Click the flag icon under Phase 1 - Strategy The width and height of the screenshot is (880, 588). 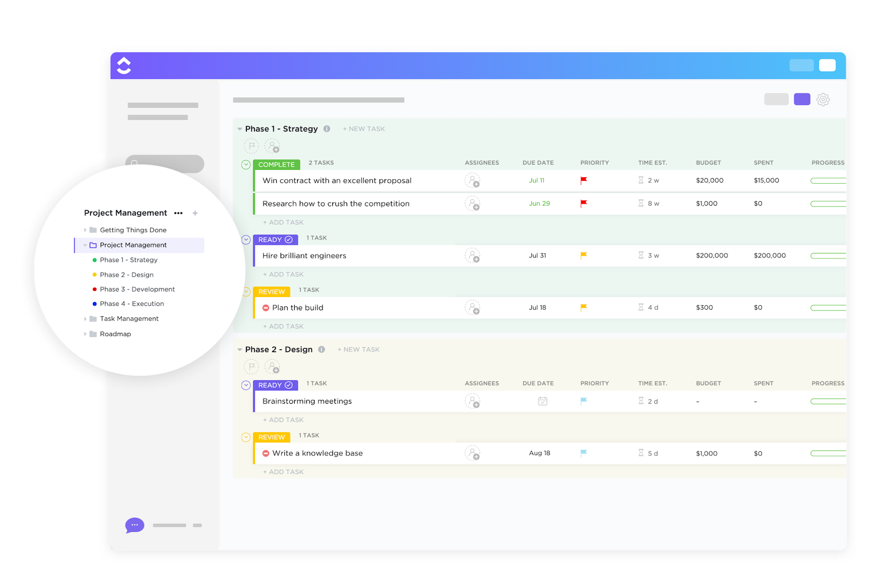(251, 146)
